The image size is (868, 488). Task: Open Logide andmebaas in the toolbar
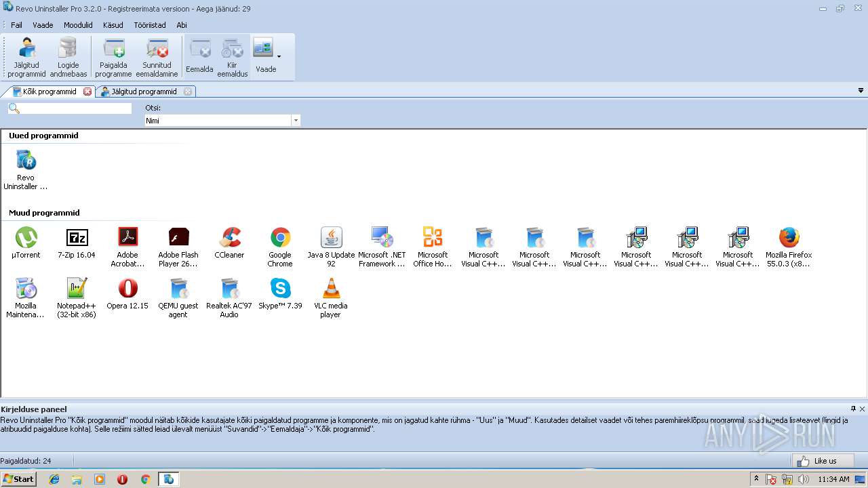pos(68,58)
